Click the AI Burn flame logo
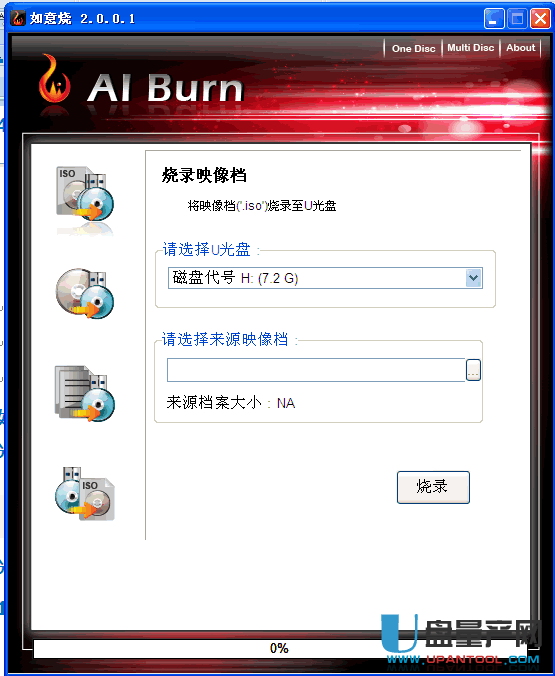Viewport: 555px width, 676px height. coord(54,78)
